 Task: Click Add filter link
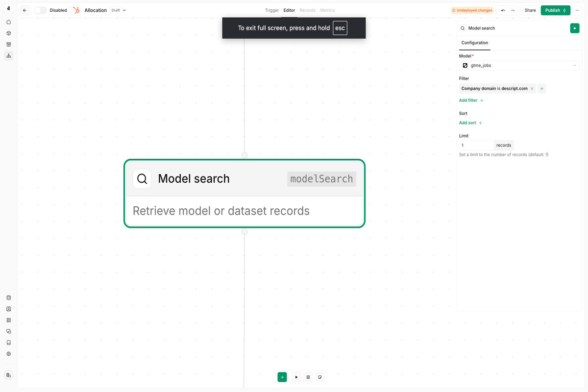pyautogui.click(x=471, y=100)
